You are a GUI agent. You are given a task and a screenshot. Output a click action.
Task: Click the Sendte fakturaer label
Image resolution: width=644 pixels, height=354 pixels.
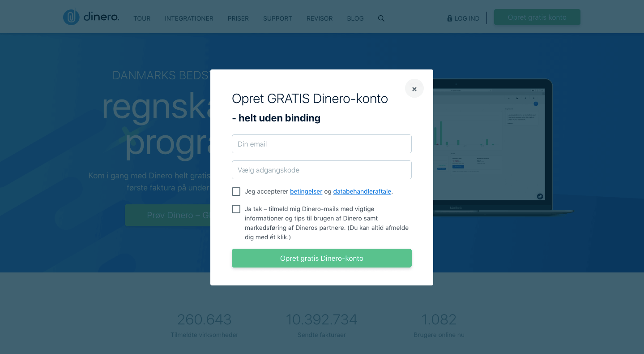coord(322,335)
